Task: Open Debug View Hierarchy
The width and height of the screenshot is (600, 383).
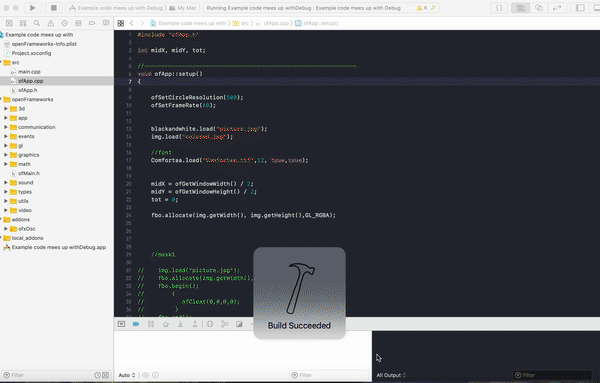Action: 210,324
